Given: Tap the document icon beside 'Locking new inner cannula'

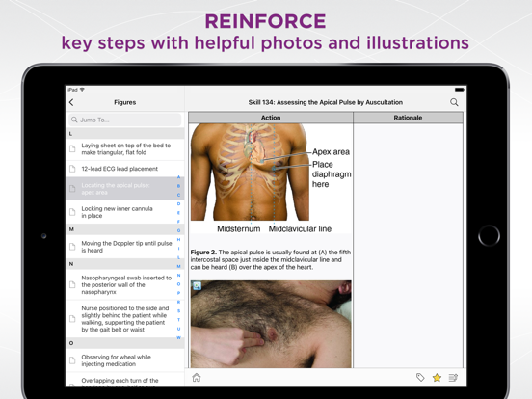Looking at the screenshot, I should [72, 212].
